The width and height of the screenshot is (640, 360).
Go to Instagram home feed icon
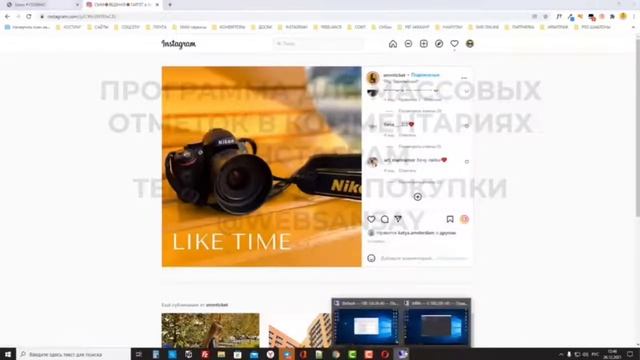point(393,44)
